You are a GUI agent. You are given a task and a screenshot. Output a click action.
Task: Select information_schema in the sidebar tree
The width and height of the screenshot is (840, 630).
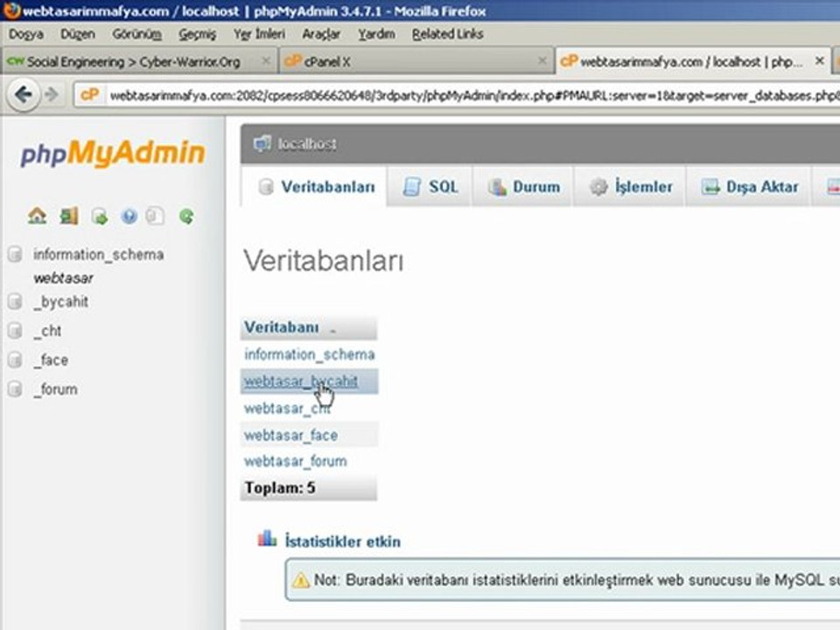pos(99,255)
